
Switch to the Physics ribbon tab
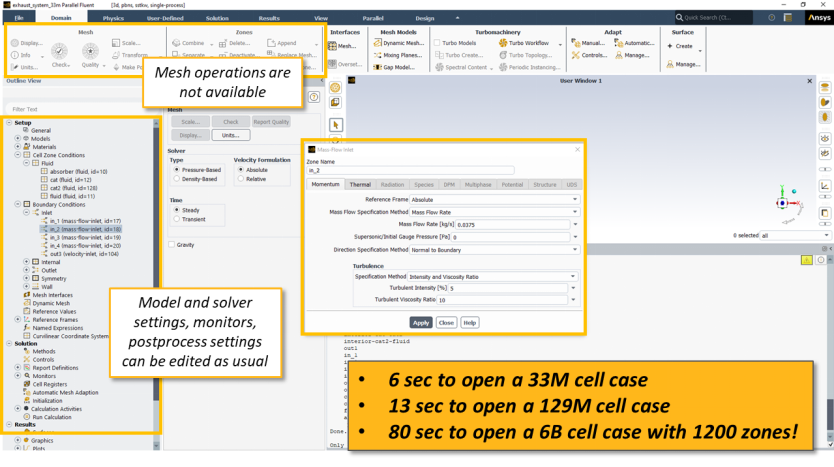[113, 18]
